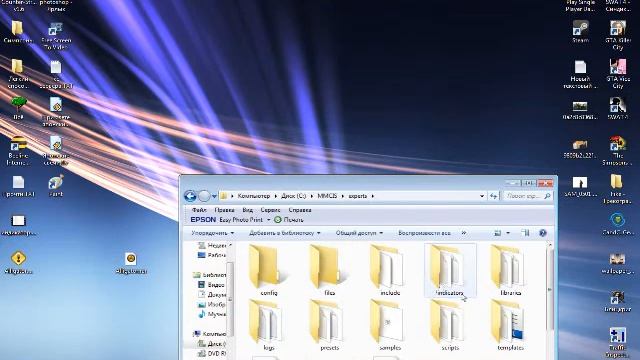Screen dimensions: 640x360
Task: Click Воспроизвести все button
Action: coord(424,233)
